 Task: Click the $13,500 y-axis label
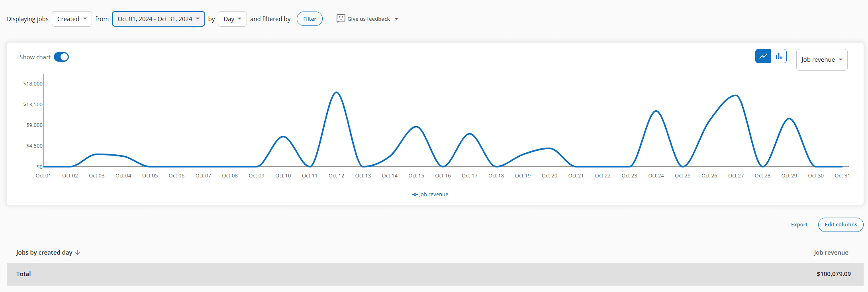(33, 104)
